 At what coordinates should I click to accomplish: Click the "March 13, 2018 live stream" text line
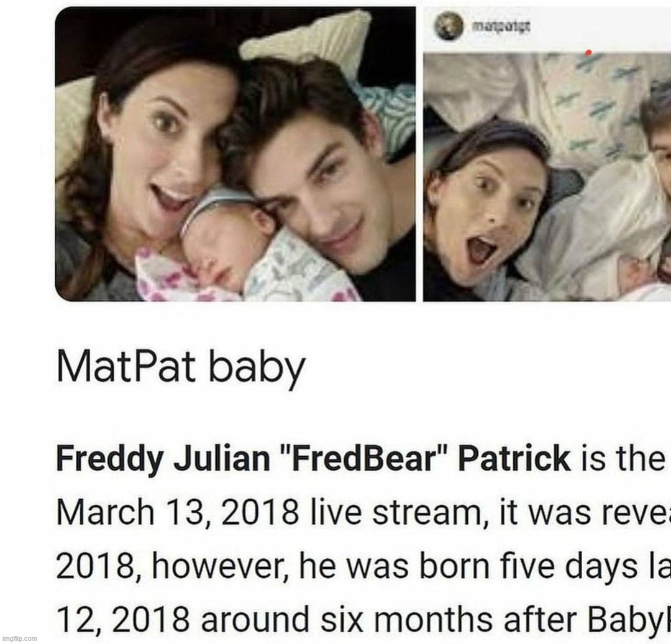269,513
